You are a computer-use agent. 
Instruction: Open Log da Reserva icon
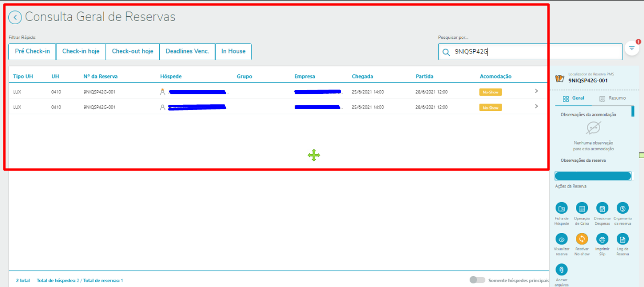click(623, 239)
